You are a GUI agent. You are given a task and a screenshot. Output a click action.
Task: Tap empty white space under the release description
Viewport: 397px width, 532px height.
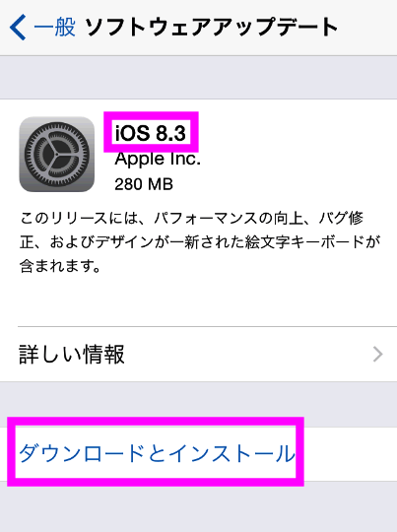199,300
